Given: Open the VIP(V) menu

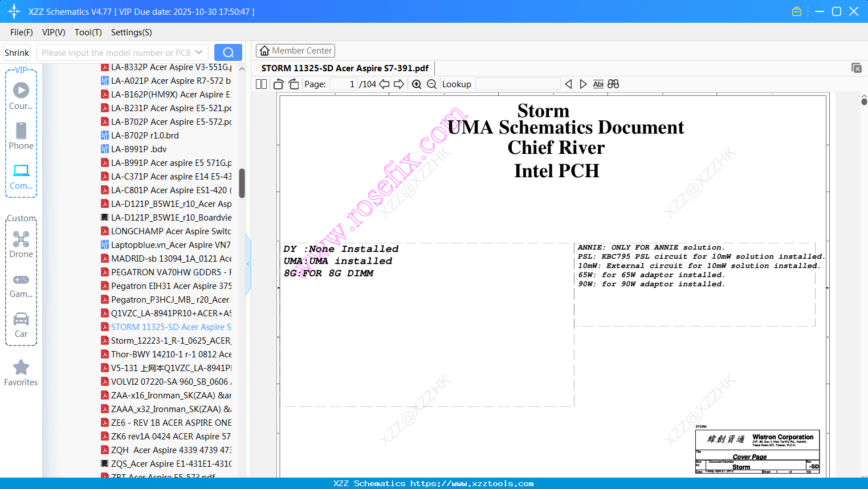Looking at the screenshot, I should click(x=54, y=32).
